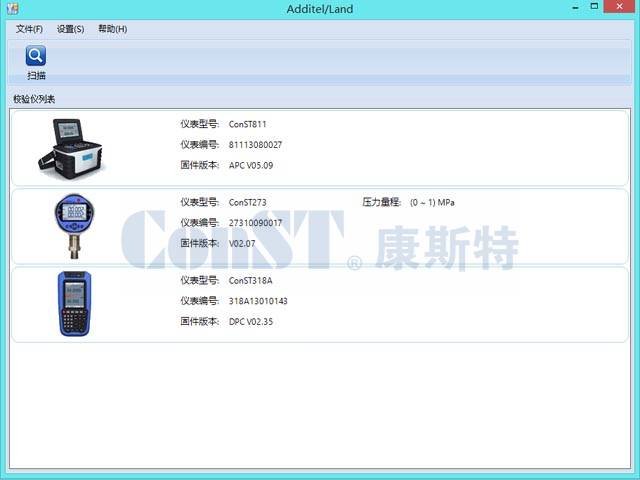
Task: Select the ConST811 calibrator device image
Action: (70, 149)
